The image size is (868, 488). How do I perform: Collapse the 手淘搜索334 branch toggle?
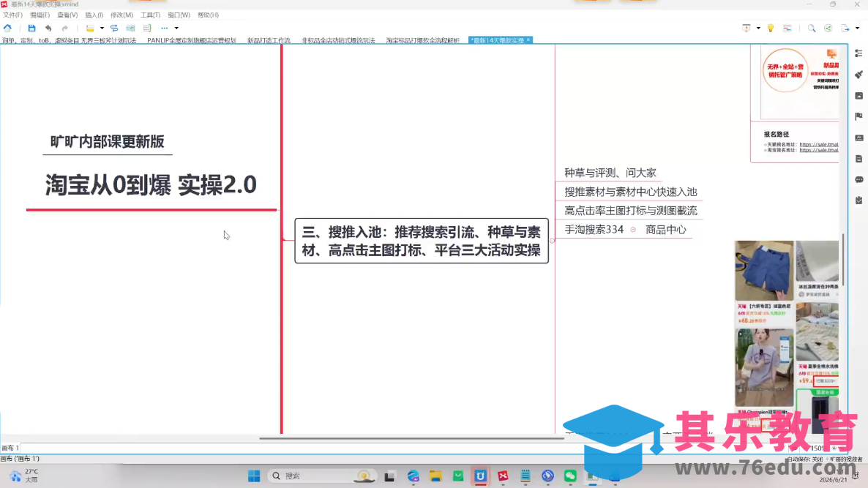pos(633,230)
